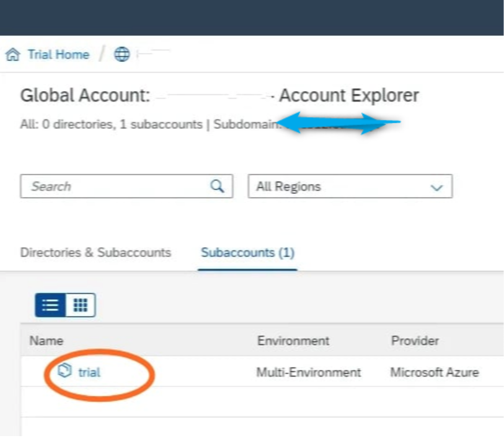
Task: Click the Name column header
Action: 46,341
